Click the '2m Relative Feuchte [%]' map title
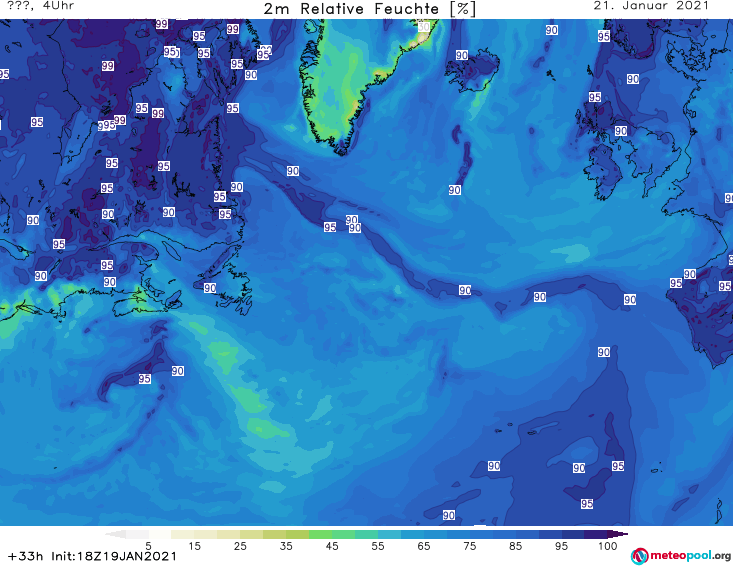The height and width of the screenshot is (566, 733). pos(370,9)
